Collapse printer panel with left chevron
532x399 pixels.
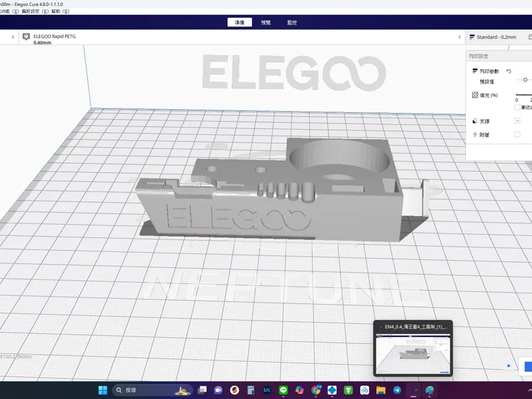[13, 37]
